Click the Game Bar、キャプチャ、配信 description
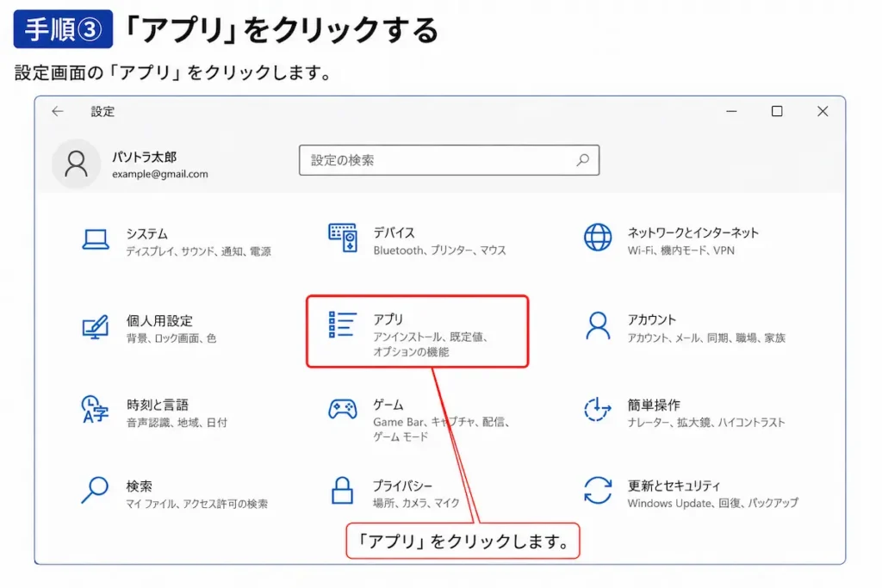The image size is (882, 588). 441,422
